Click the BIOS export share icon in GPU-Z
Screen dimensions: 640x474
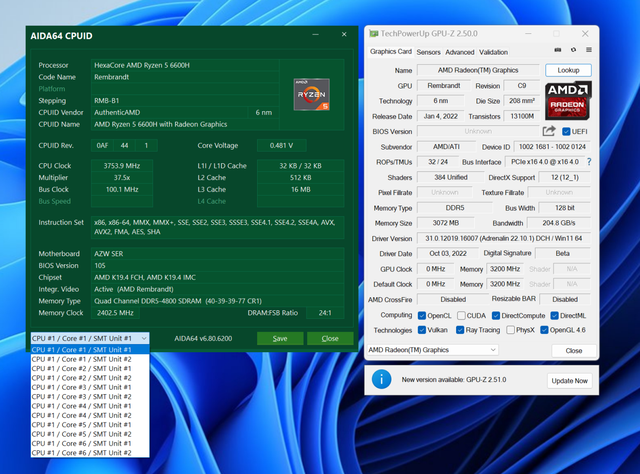[x=549, y=131]
